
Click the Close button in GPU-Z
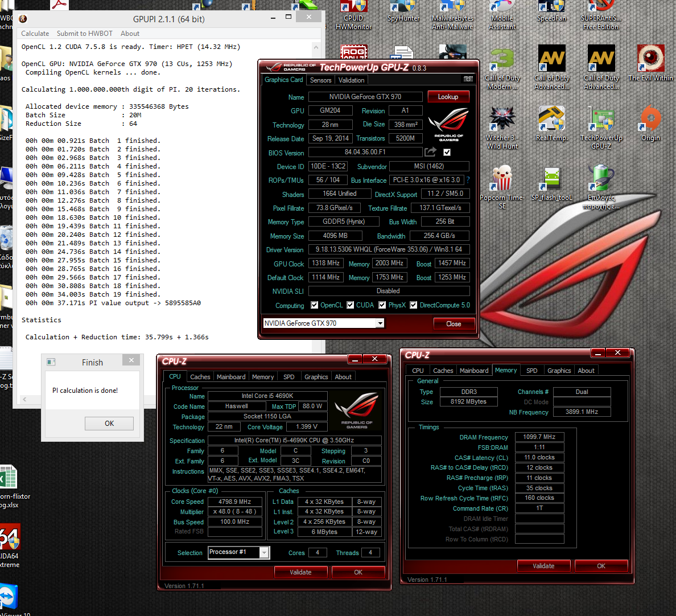click(x=454, y=323)
